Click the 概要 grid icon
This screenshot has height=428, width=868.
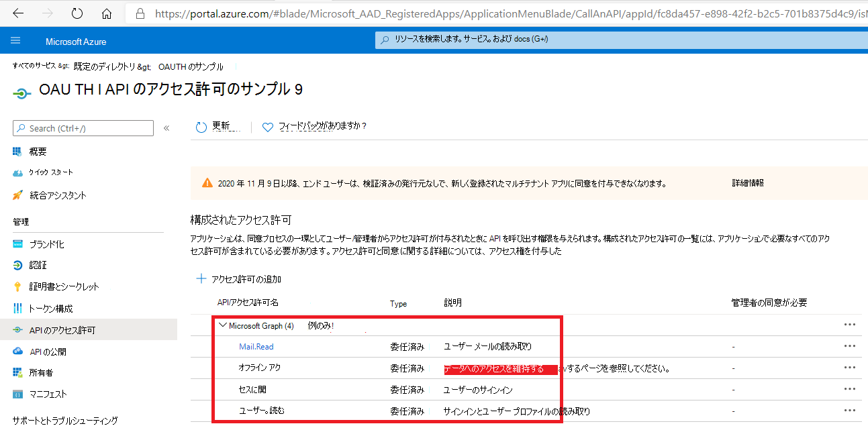(17, 151)
